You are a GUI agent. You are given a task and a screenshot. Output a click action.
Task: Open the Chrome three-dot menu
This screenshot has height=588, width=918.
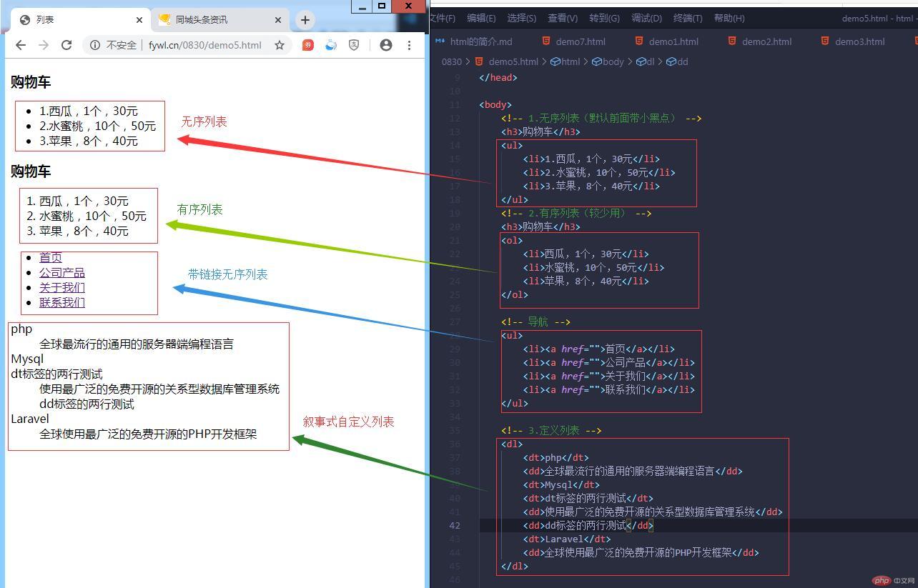409,45
